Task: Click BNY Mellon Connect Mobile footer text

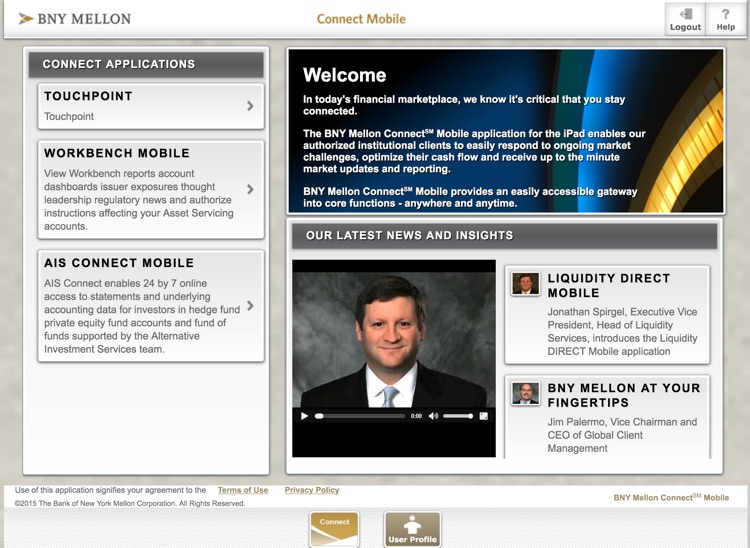Action: point(671,497)
